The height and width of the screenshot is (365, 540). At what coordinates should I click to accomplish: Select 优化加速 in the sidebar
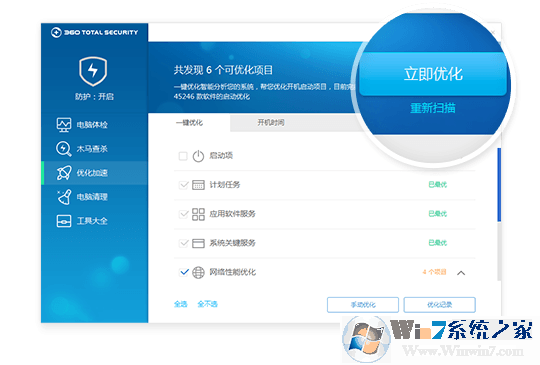click(94, 173)
